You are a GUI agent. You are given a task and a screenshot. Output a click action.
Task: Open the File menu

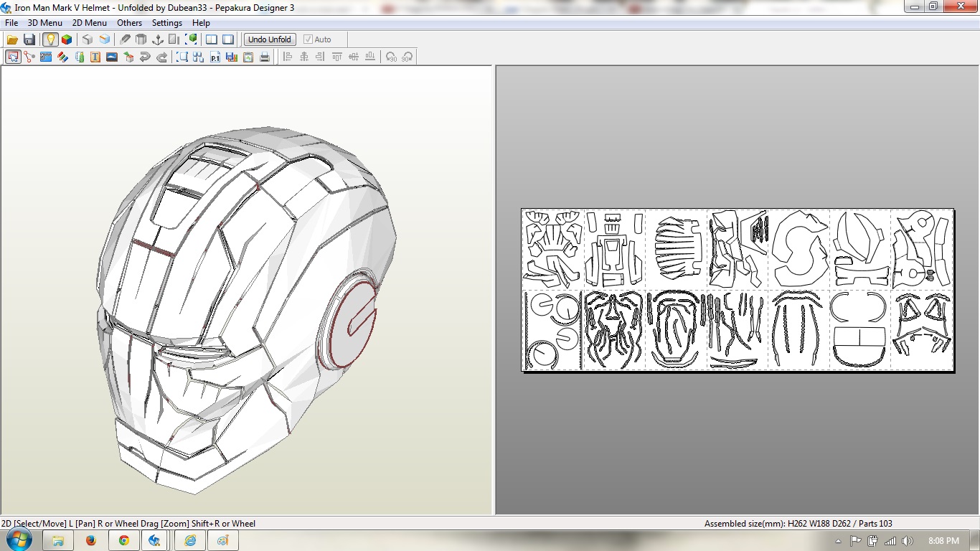point(11,23)
